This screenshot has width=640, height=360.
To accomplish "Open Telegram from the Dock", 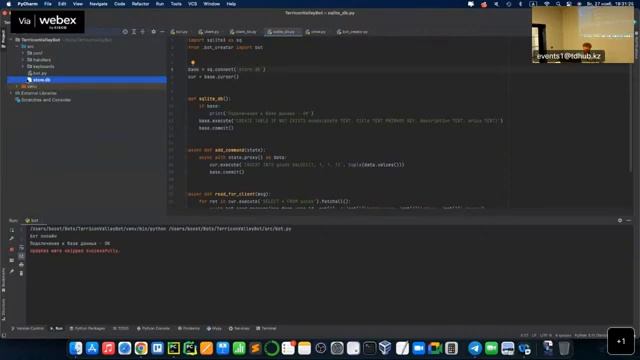I will click(x=475, y=348).
